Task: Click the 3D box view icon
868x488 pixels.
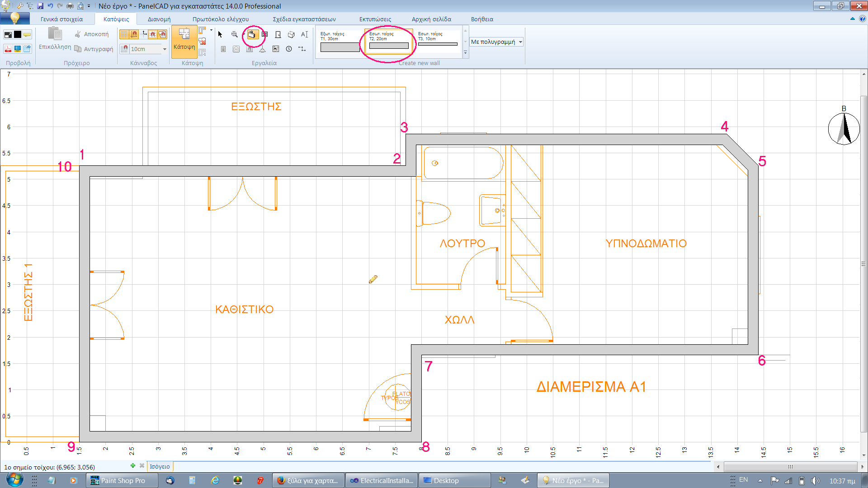Action: tap(291, 34)
